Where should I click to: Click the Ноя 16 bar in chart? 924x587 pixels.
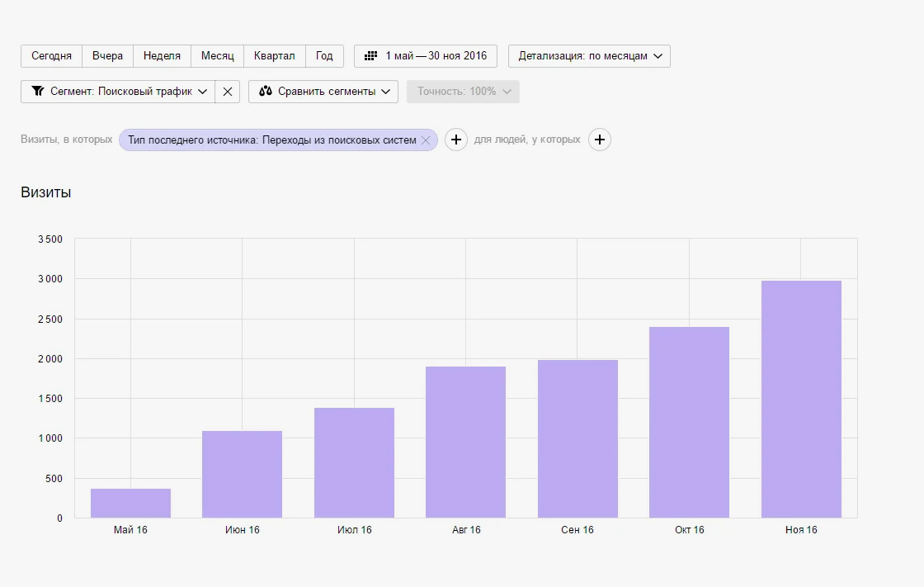[801, 400]
